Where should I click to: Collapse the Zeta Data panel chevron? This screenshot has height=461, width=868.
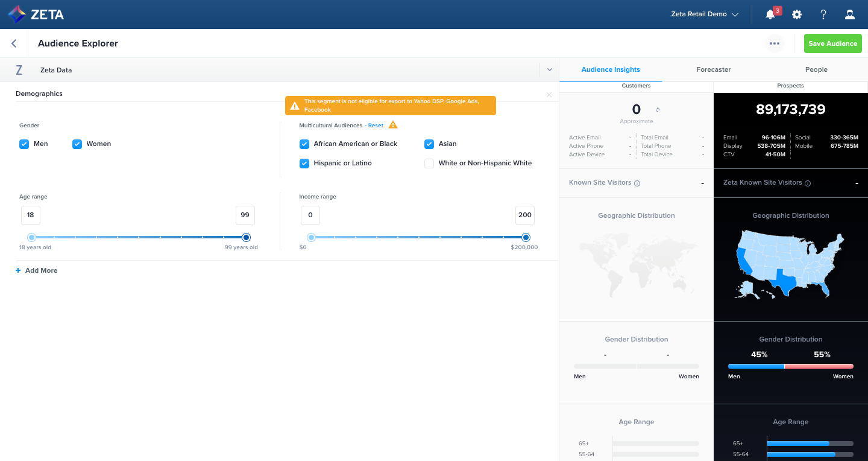point(549,69)
